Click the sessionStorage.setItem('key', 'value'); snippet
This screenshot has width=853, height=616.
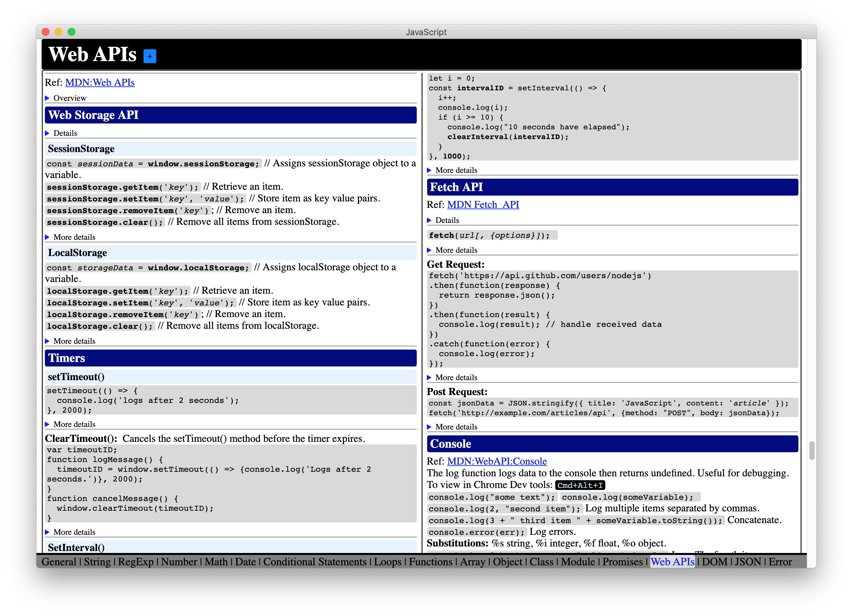tap(145, 199)
